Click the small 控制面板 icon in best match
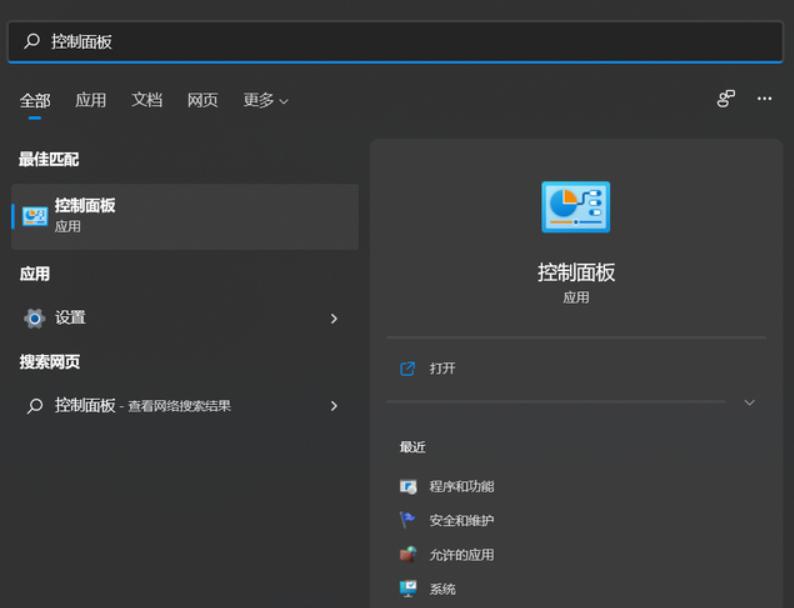The height and width of the screenshot is (608, 794). coord(35,217)
